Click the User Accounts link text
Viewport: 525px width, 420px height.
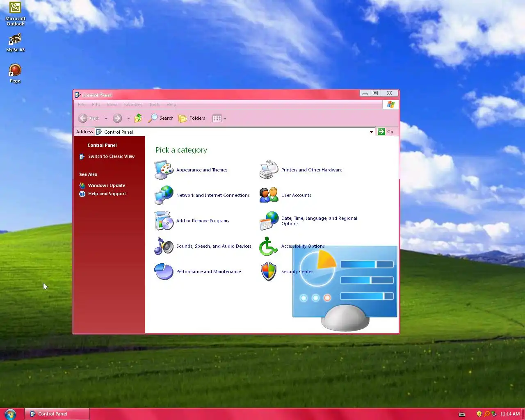[296, 195]
